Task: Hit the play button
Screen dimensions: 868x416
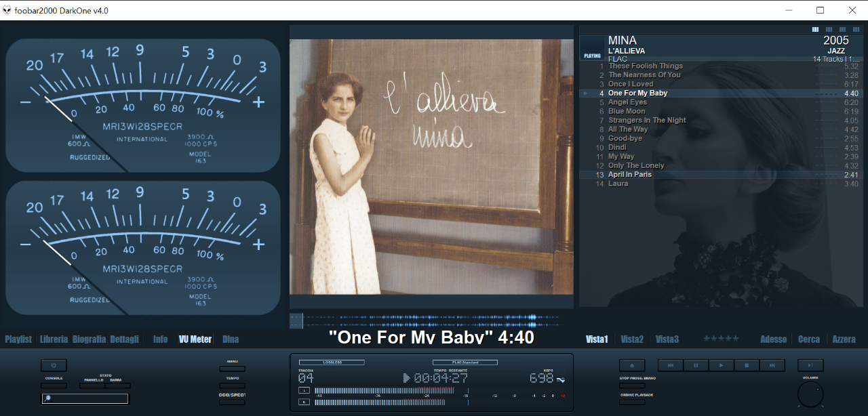Action: tap(721, 365)
